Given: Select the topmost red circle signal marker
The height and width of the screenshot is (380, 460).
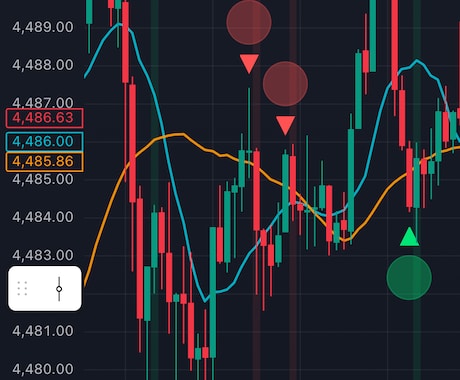Looking at the screenshot, I should click(x=249, y=22).
